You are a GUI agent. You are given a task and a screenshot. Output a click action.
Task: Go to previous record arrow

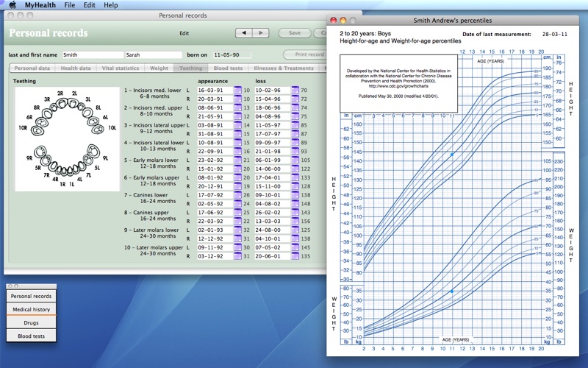[244, 33]
